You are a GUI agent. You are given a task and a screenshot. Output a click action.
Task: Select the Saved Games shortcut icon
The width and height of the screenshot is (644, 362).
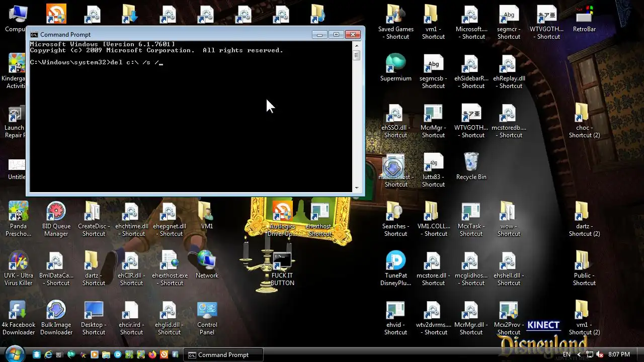click(x=396, y=22)
